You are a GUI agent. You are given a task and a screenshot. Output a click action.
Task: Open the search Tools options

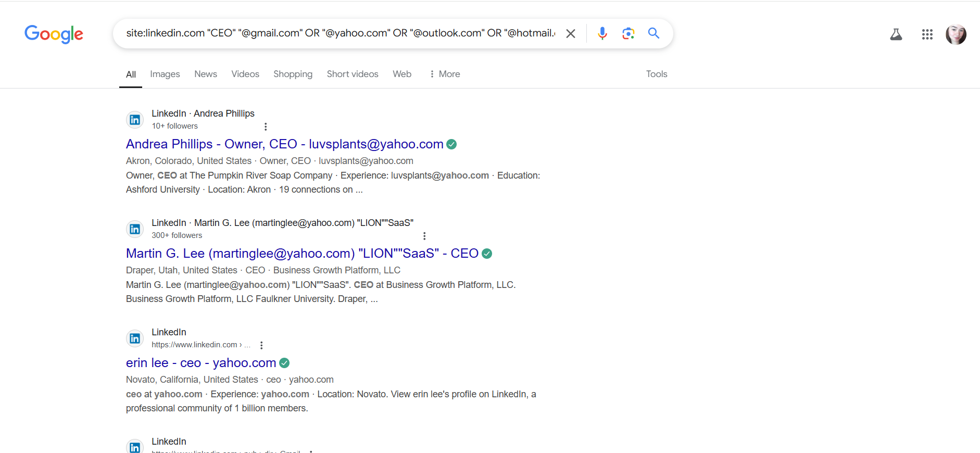point(656,74)
